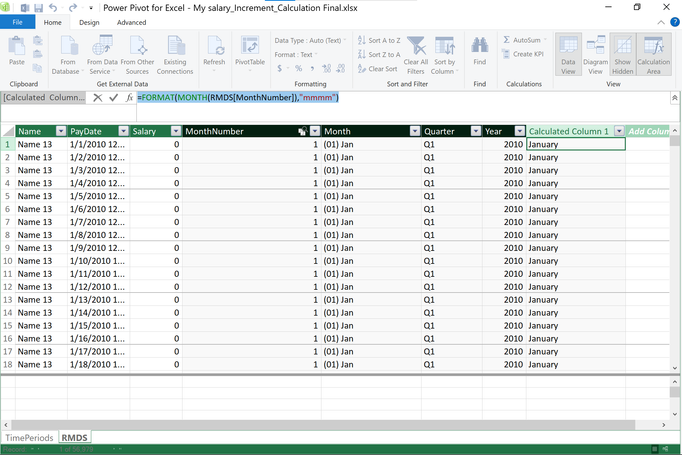
Task: Sort A to Z
Action: [x=379, y=40]
